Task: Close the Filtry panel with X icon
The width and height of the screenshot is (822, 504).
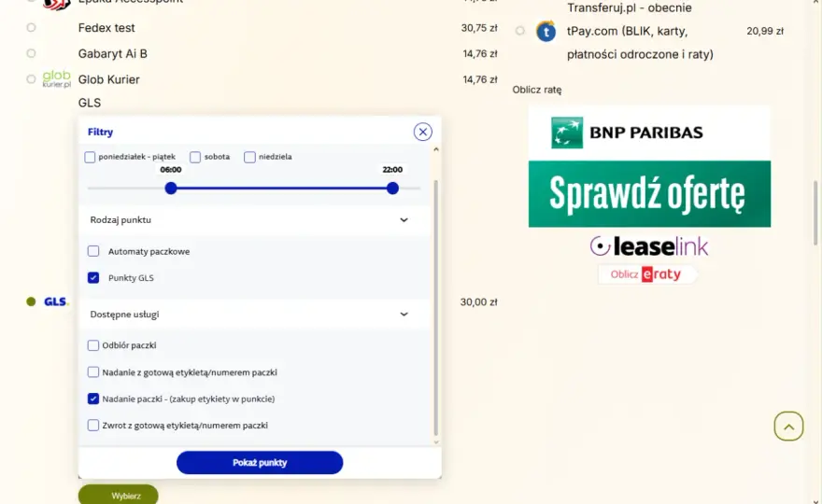Action: point(422,132)
